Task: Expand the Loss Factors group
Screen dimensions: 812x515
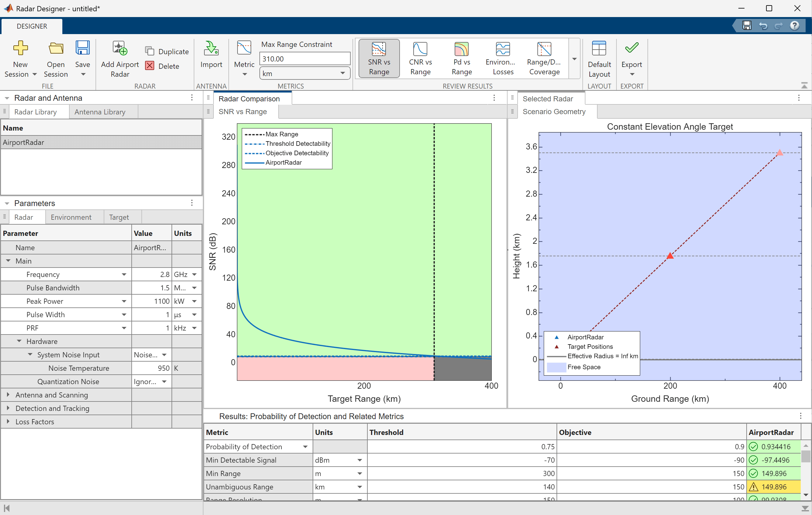Action: coord(8,422)
